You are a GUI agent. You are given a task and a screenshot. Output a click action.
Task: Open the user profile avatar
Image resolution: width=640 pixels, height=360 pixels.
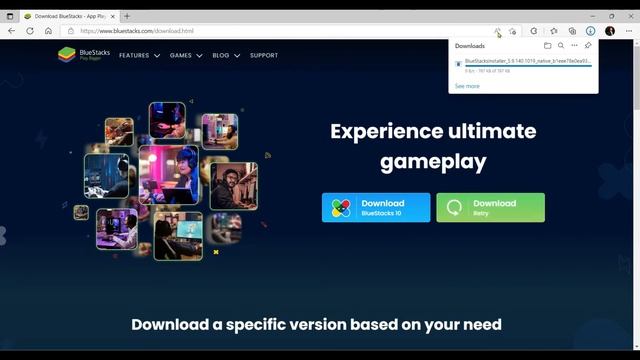pyautogui.click(x=610, y=31)
